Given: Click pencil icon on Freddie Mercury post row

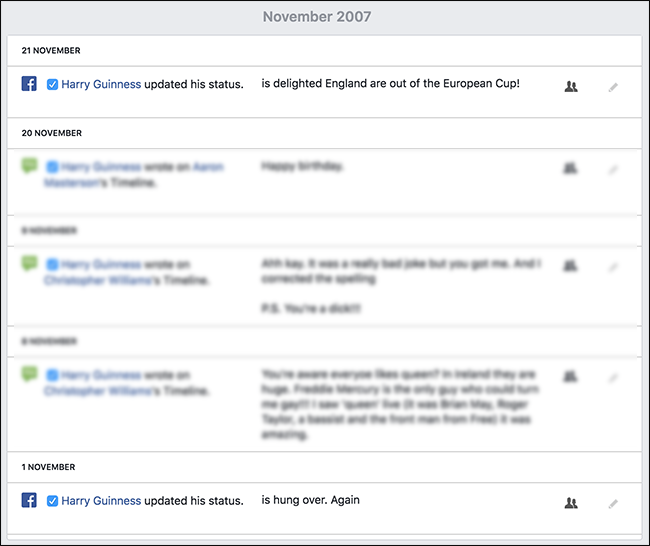Looking at the screenshot, I should coord(613,377).
